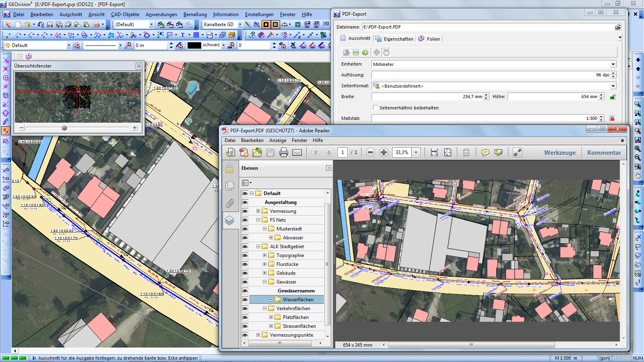This screenshot has height=362, width=644.
Task: Click the Dateiname input field
Action: [x=488, y=27]
